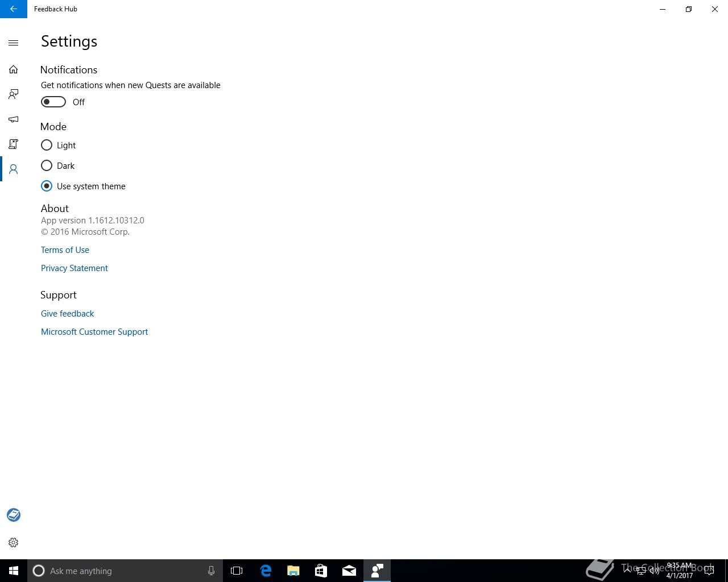Screen dimensions: 728x582
Task: Open the Settings gear in the sidebar
Action: click(14, 543)
